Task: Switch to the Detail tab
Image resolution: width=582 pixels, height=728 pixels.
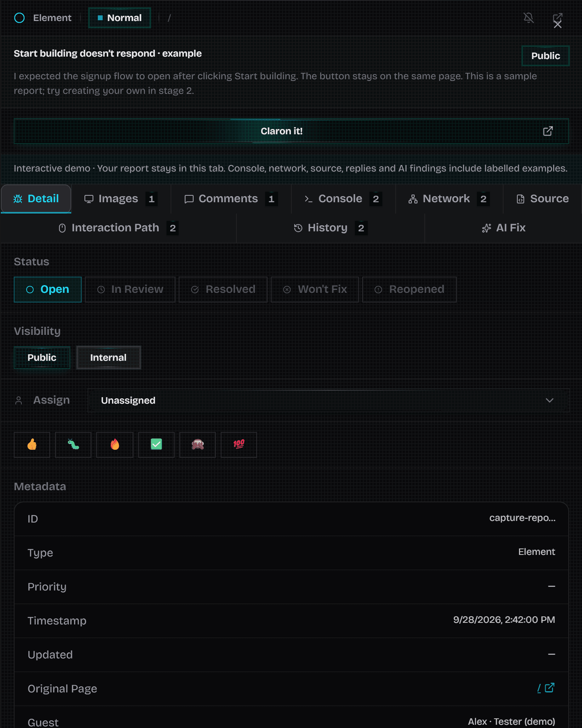Action: 36,199
